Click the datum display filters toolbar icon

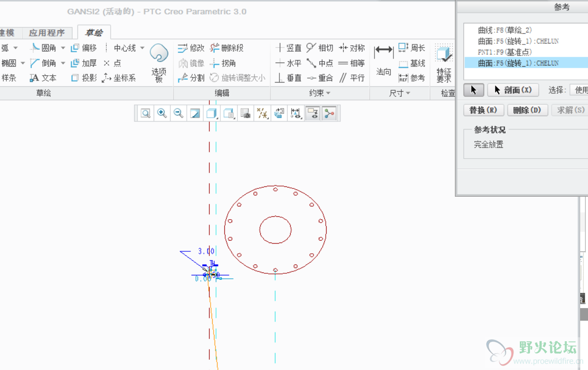coord(262,113)
